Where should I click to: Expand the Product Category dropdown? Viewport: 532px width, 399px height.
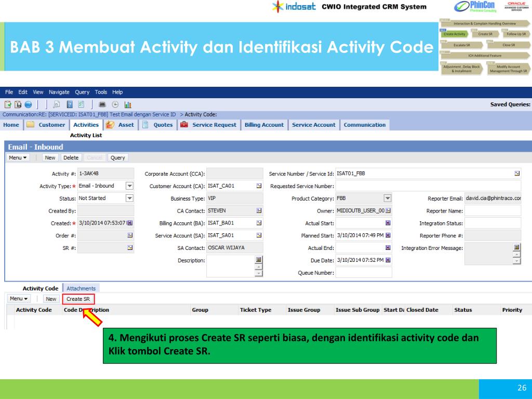click(x=388, y=198)
